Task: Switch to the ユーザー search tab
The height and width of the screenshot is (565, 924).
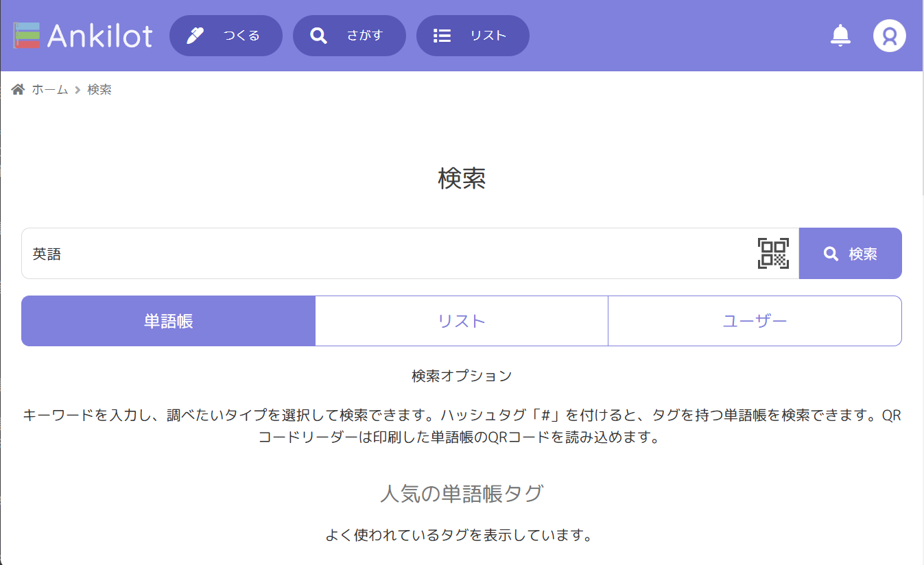Action: tap(755, 320)
